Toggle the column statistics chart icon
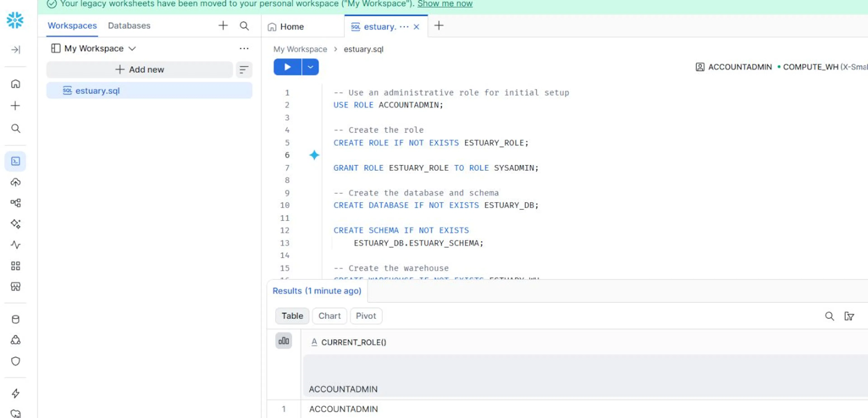Screen dimensions: 868x418 [284, 341]
